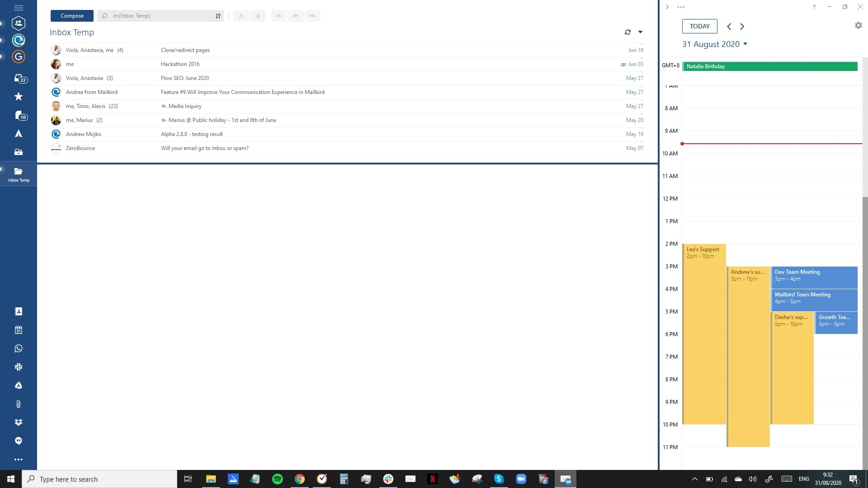Screen dimensions: 868x488
Task: Open the WhatsApp app icon
Action: (19, 348)
